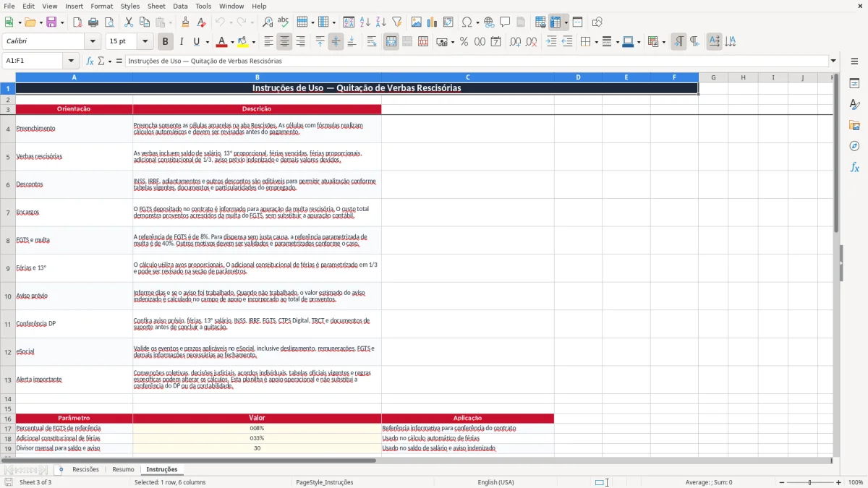Toggle Center Horizontally alignment
This screenshot has height=488, width=868.
click(284, 42)
